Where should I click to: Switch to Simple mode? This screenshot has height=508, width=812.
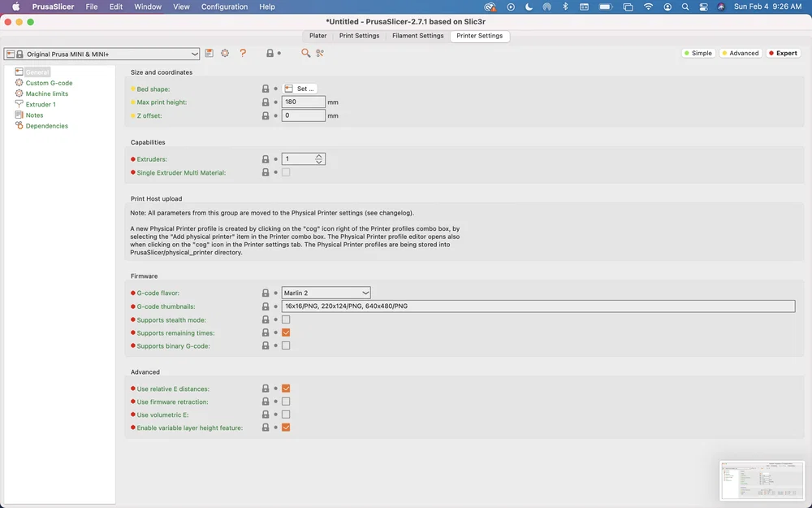(x=698, y=53)
